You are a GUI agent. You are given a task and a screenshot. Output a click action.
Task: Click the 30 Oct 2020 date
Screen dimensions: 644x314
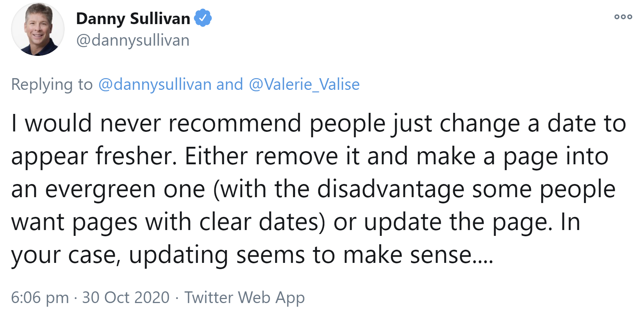(x=126, y=297)
